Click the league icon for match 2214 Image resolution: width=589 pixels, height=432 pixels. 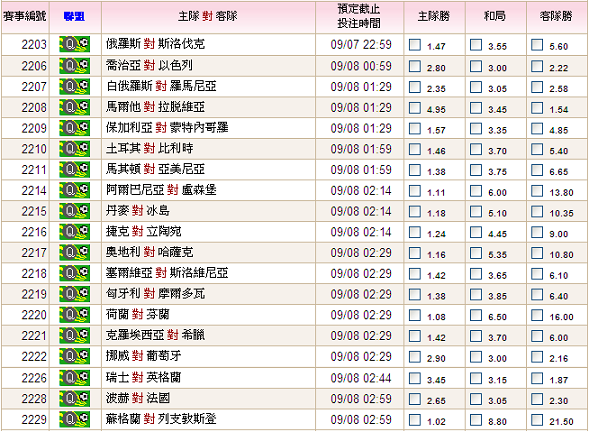[x=74, y=190]
